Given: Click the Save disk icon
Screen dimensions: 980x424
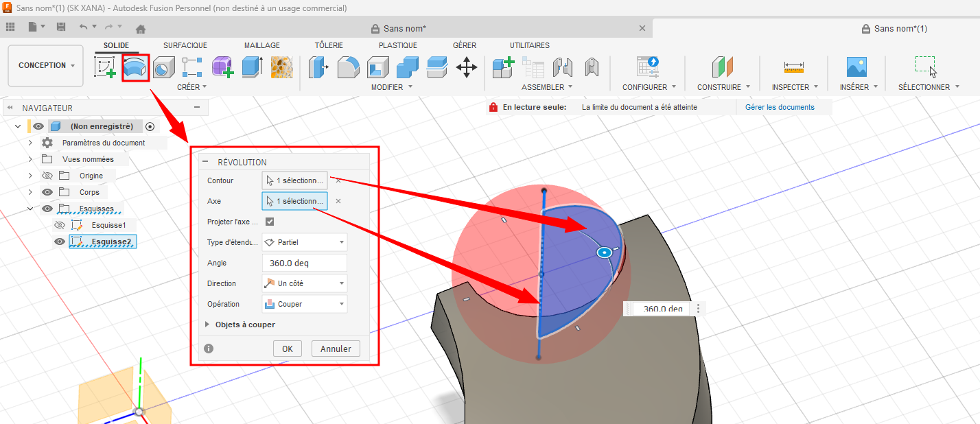Looking at the screenshot, I should [x=61, y=27].
